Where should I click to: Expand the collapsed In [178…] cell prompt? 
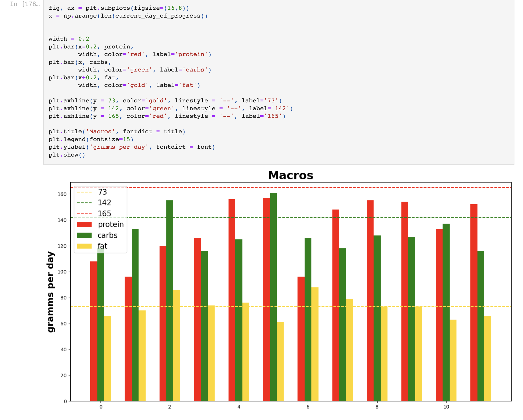tap(25, 4)
